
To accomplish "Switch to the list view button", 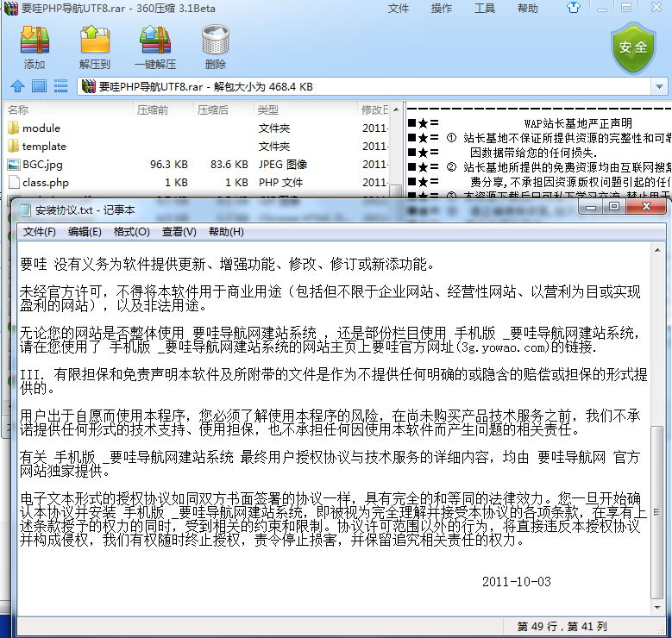I will [x=60, y=86].
